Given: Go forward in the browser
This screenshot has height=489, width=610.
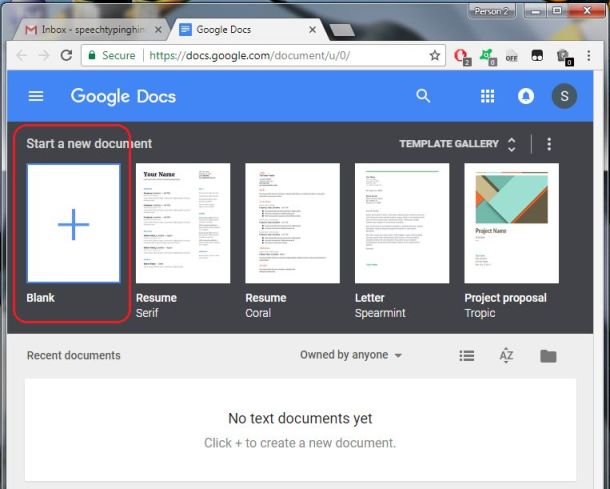Looking at the screenshot, I should 44,56.
